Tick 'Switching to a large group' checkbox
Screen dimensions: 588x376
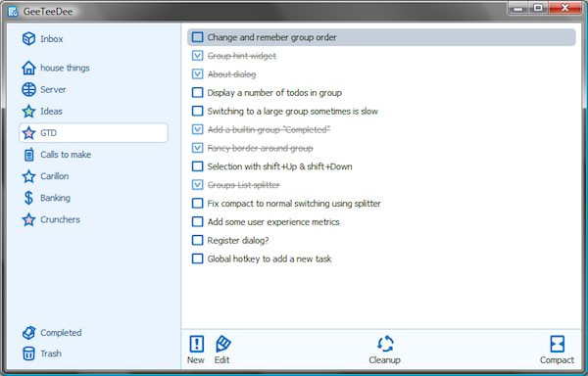click(197, 111)
